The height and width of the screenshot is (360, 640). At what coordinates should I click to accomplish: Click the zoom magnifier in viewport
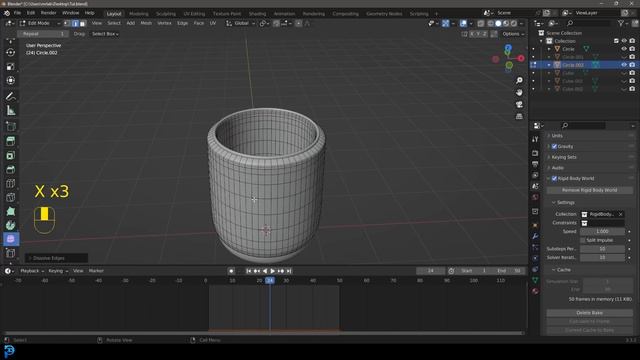519,80
